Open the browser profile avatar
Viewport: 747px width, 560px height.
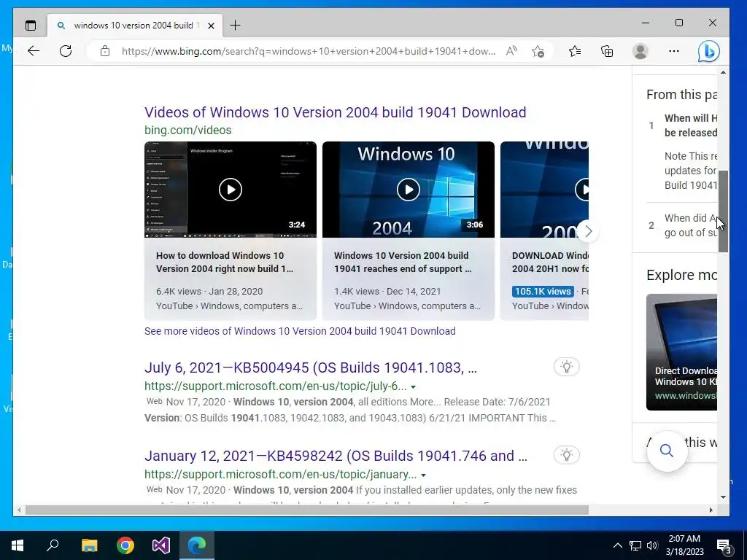pyautogui.click(x=640, y=51)
